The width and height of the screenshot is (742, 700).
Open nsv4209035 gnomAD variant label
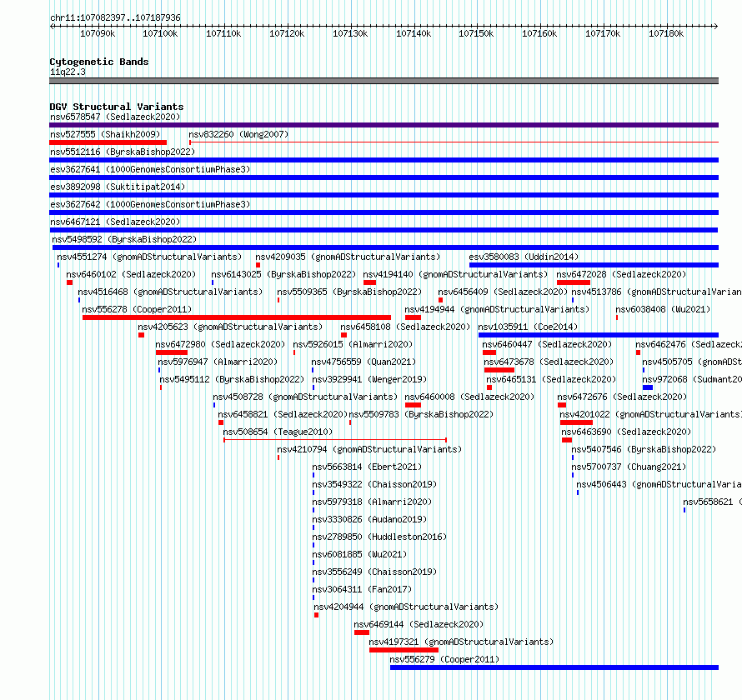click(x=348, y=257)
